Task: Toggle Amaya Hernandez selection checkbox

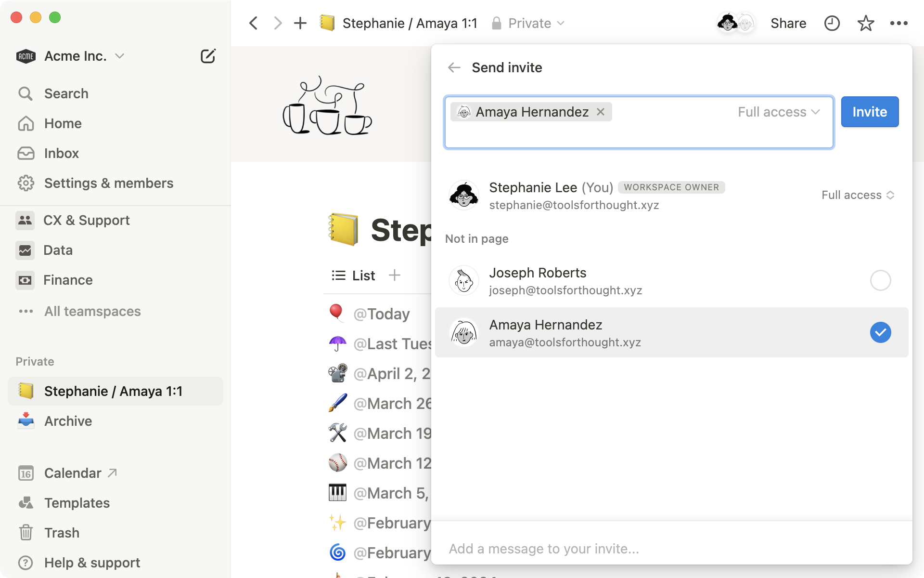Action: coord(881,332)
